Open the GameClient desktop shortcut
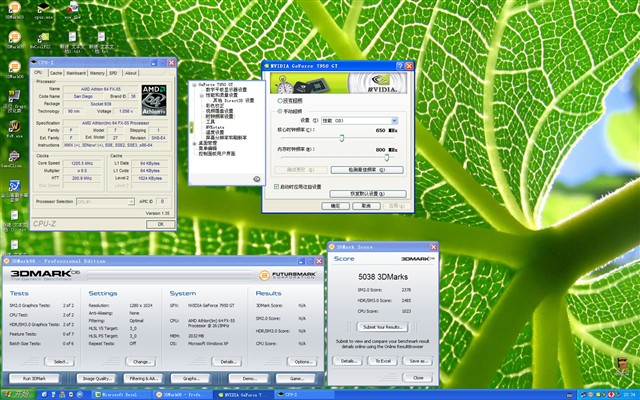This screenshot has height=400, width=640. coord(13,159)
